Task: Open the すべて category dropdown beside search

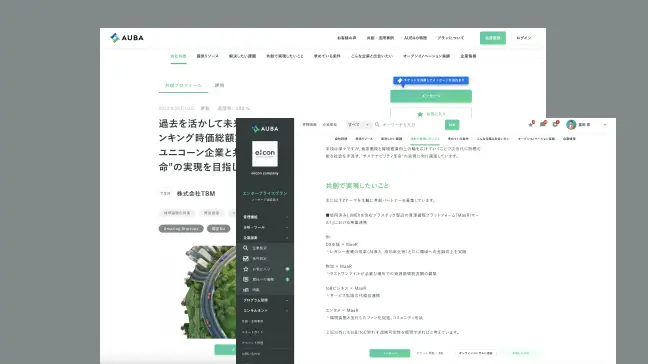Action: (x=358, y=124)
